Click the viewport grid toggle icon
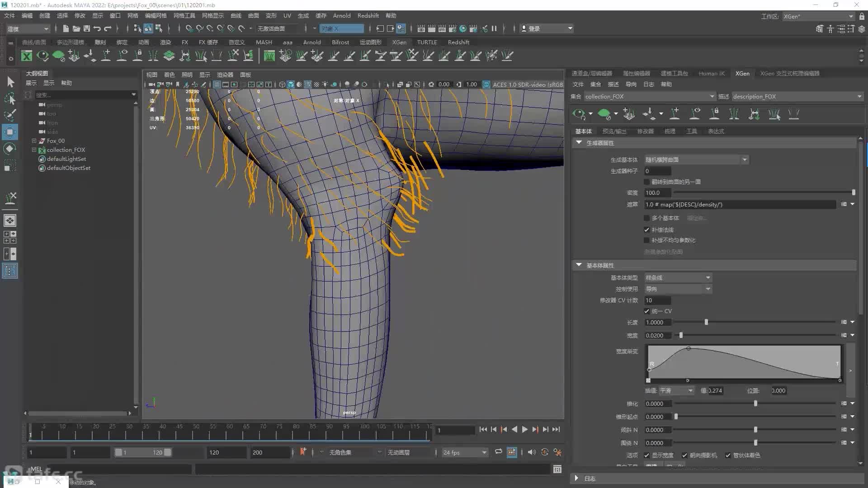Viewport: 868px width, 488px height. coord(217,84)
